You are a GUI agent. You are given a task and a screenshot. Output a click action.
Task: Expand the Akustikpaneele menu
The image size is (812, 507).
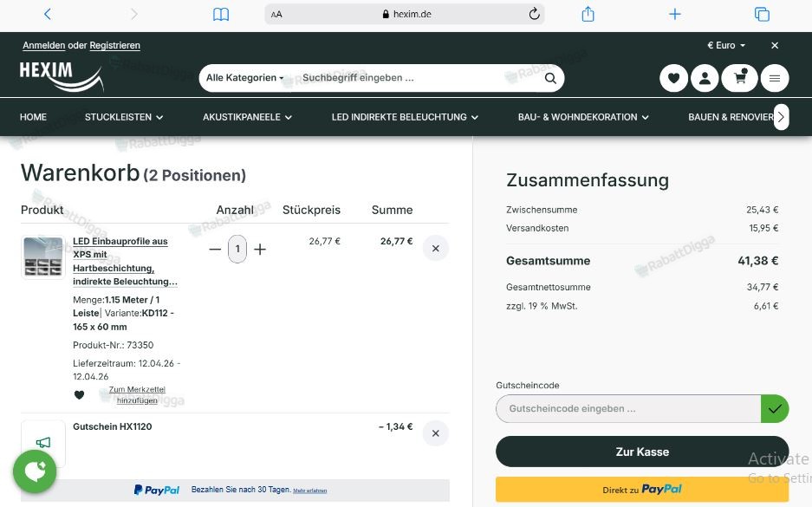pyautogui.click(x=247, y=117)
